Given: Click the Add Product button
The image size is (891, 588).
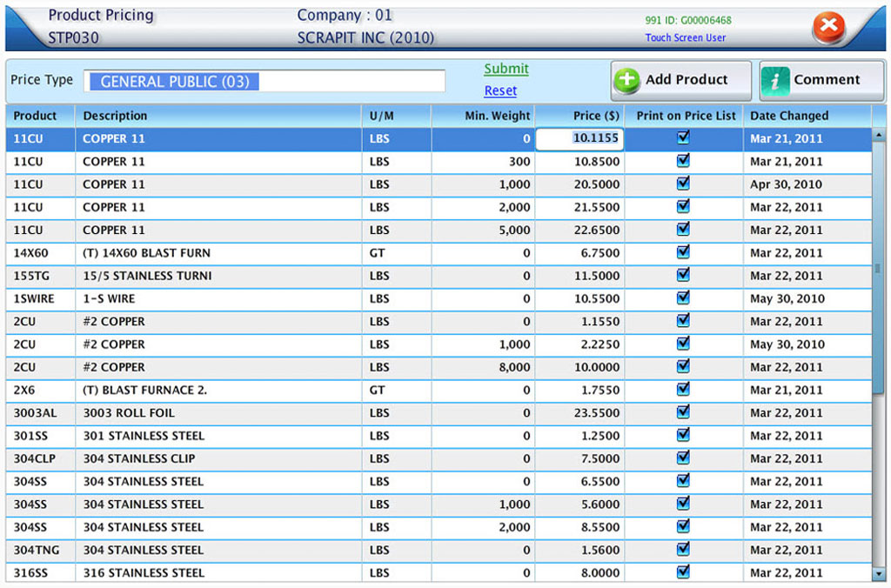Looking at the screenshot, I should click(680, 80).
